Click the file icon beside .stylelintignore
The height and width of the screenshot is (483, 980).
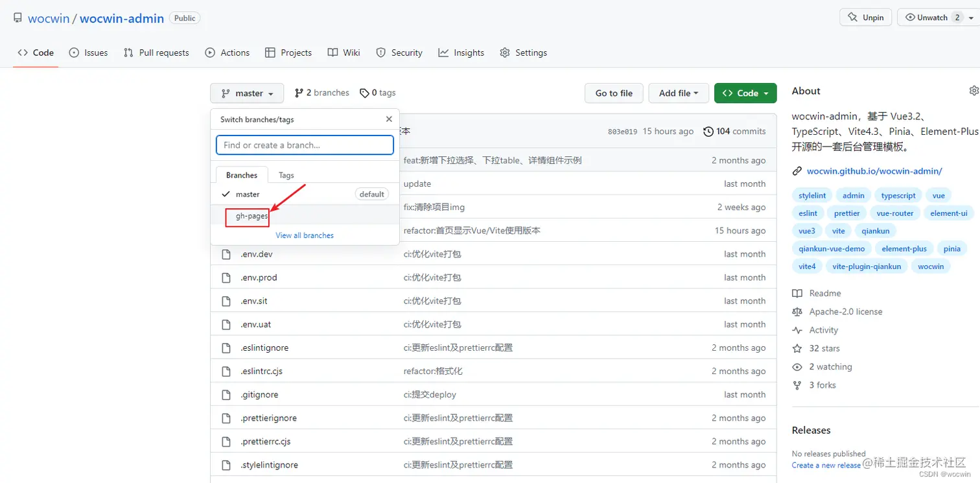click(x=226, y=465)
